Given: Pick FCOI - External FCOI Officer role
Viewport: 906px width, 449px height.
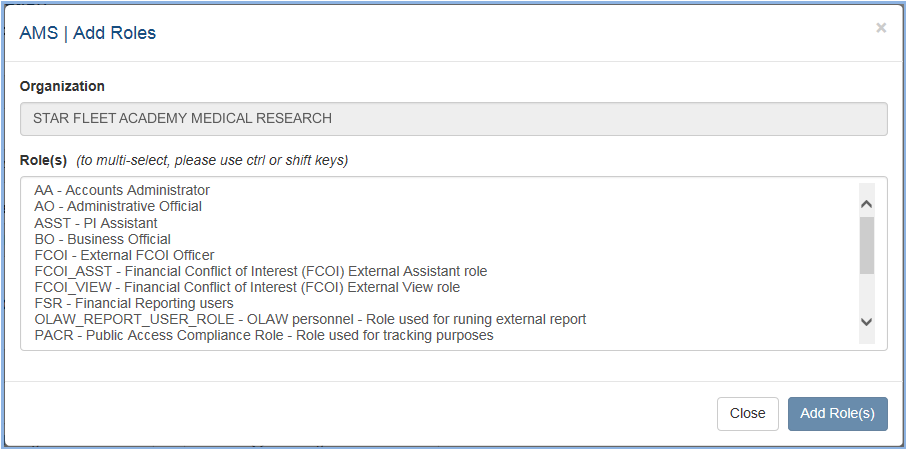Looking at the screenshot, I should coord(124,255).
